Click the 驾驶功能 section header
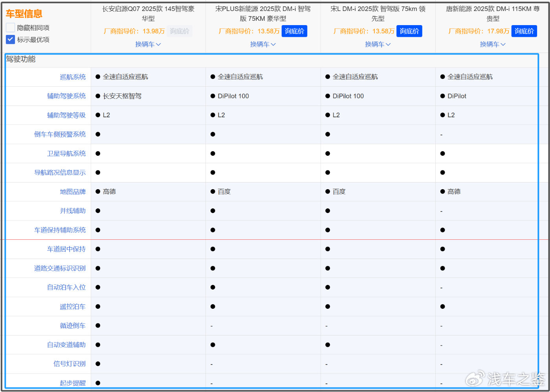 (21, 59)
